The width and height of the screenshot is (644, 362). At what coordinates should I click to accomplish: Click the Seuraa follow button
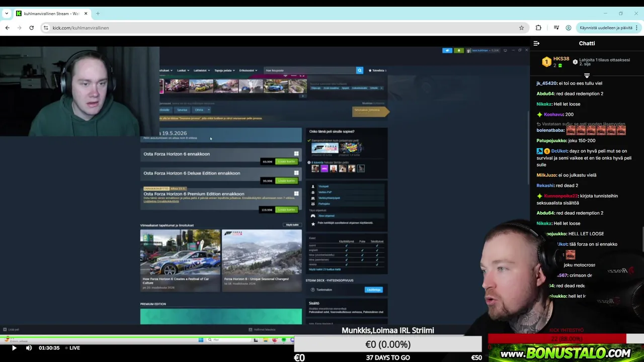click(x=182, y=110)
